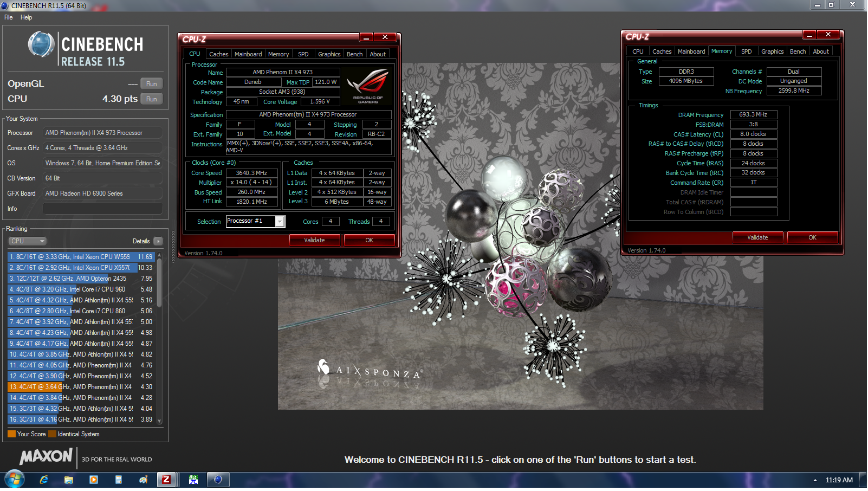
Task: Open the Help menu
Action: 26,17
